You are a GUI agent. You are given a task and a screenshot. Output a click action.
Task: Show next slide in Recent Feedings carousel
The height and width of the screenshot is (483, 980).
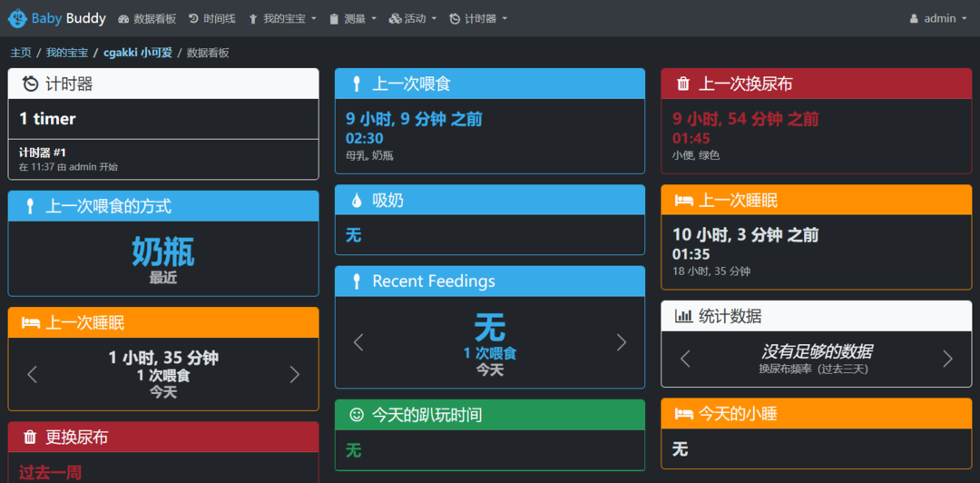[x=622, y=342]
